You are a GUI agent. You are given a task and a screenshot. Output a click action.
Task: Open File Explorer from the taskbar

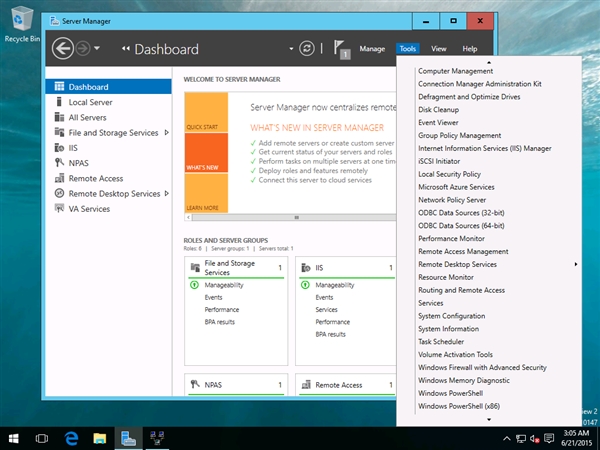point(100,438)
